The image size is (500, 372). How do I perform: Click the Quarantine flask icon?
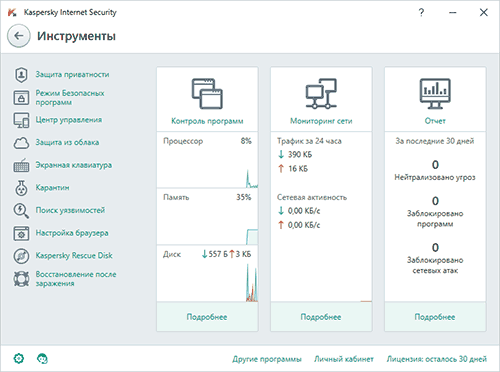point(21,188)
